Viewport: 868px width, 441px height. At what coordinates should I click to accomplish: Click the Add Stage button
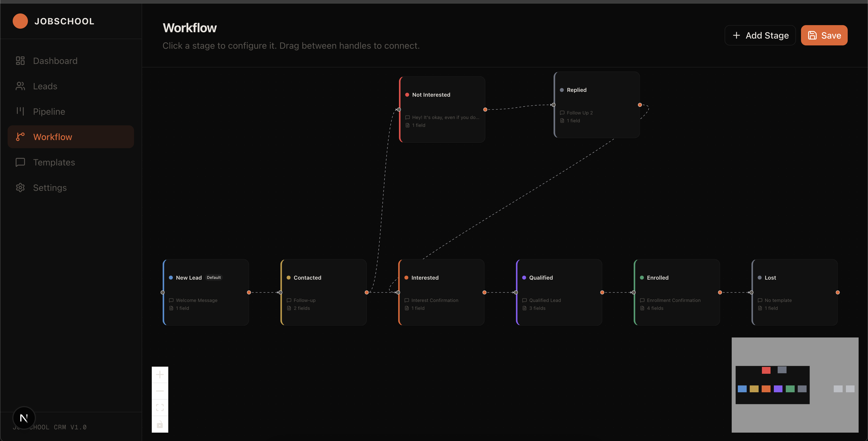760,35
